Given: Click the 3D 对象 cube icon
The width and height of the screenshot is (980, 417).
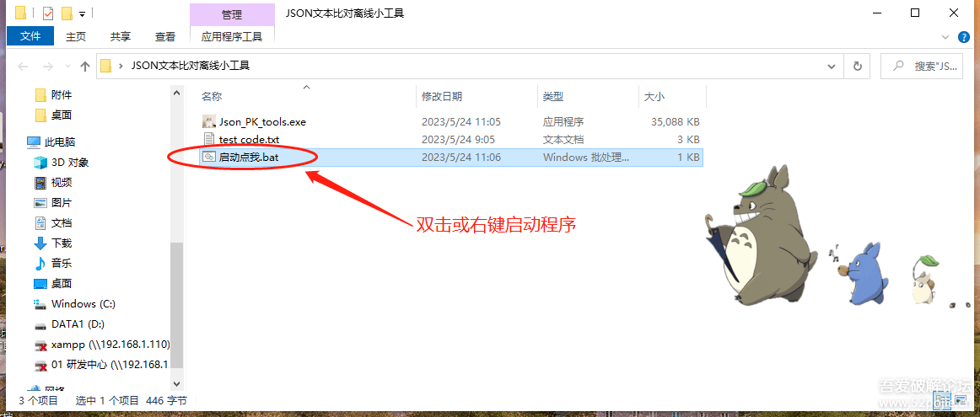Looking at the screenshot, I should tap(40, 163).
